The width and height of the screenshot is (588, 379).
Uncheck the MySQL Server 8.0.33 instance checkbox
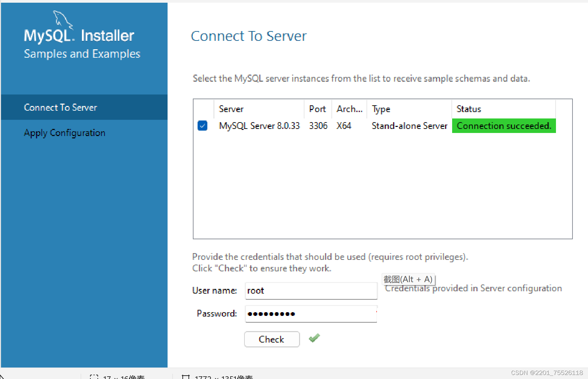(202, 126)
